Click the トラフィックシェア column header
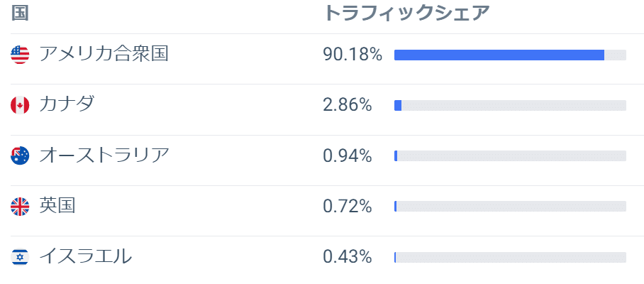The height and width of the screenshot is (284, 644). click(x=407, y=13)
